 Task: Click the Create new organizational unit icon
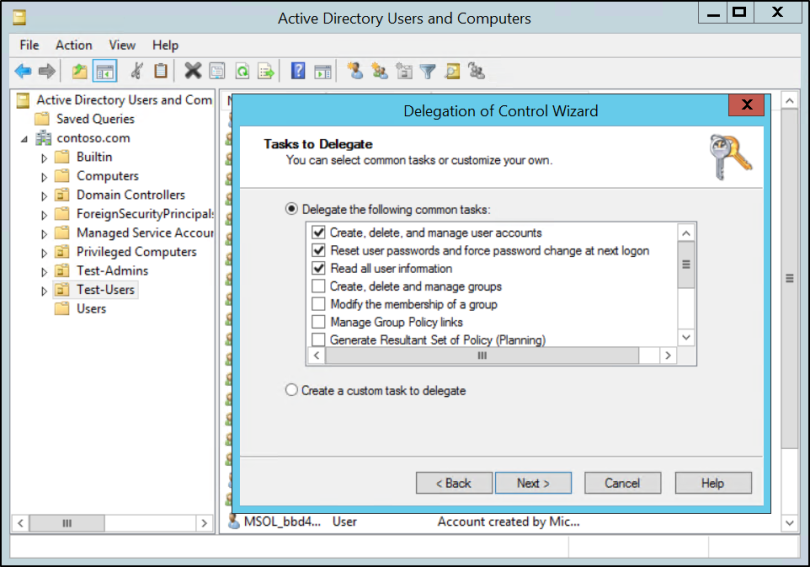[404, 71]
